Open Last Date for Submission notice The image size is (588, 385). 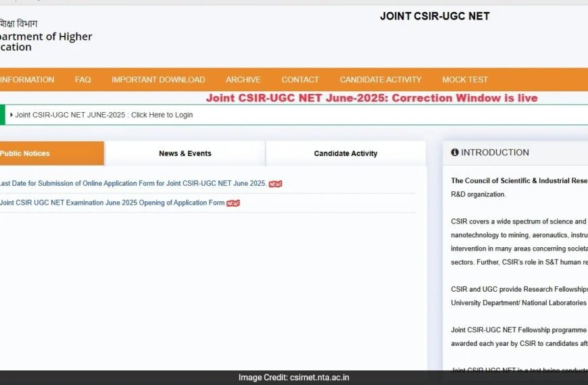133,183
